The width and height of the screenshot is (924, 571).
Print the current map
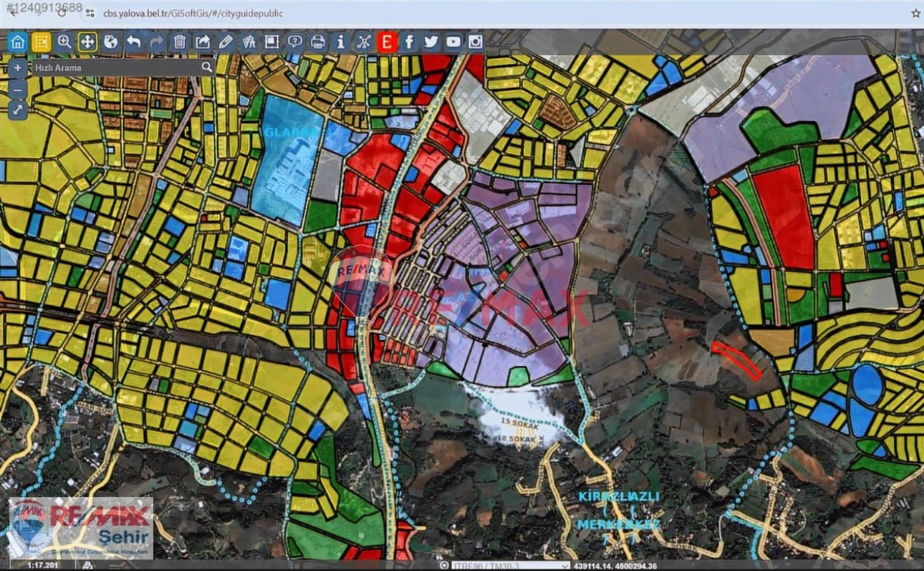click(318, 42)
